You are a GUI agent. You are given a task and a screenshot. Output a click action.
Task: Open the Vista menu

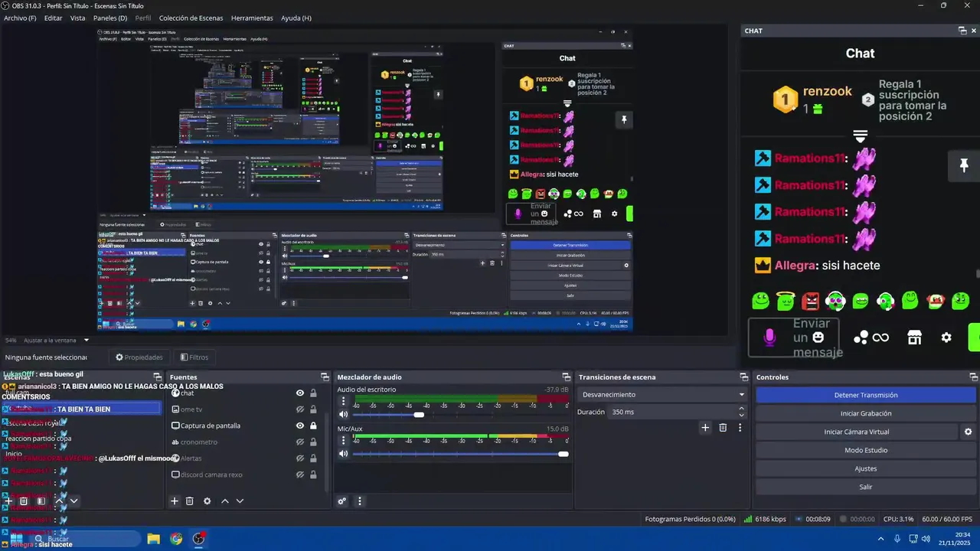(78, 18)
